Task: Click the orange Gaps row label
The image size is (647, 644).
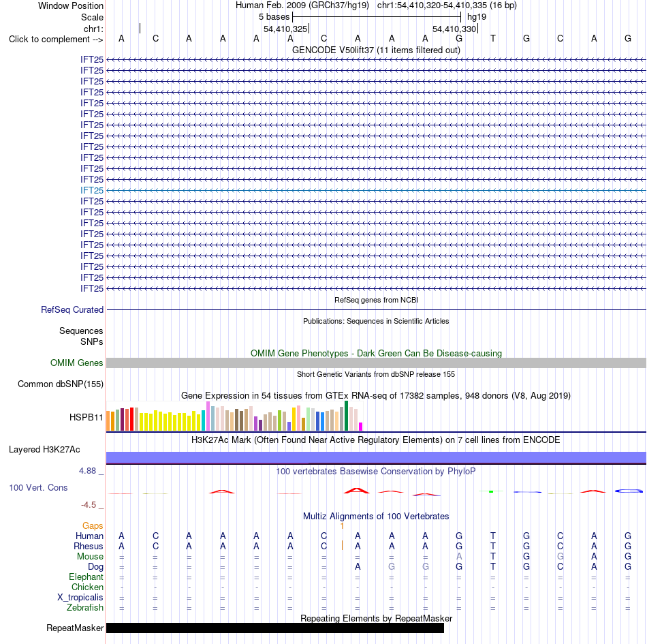Action: 93,525
